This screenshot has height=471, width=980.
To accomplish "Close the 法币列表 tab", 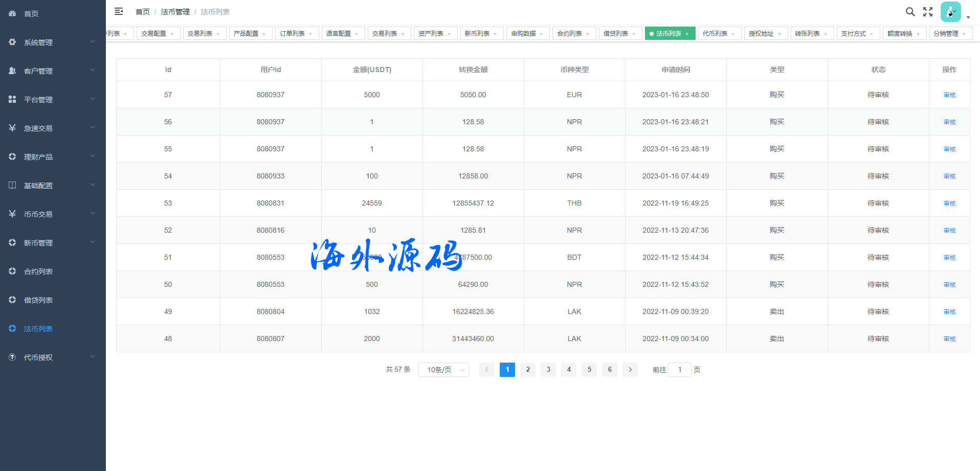I will pos(687,34).
